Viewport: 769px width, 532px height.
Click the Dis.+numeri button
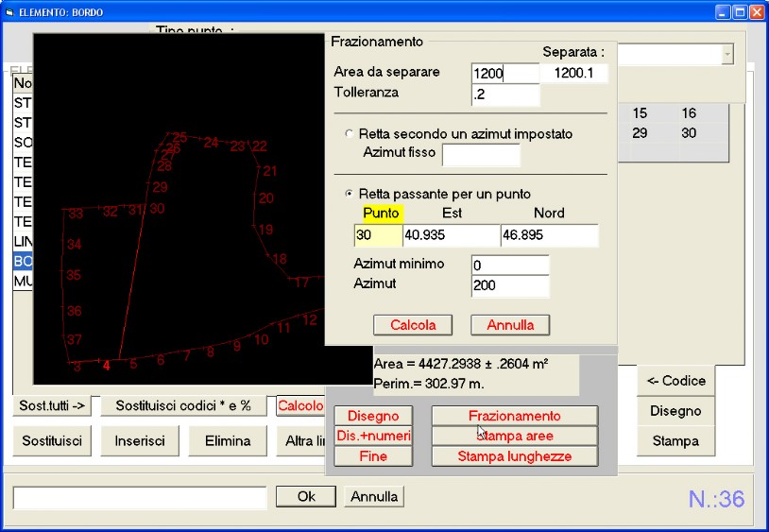pos(373,436)
